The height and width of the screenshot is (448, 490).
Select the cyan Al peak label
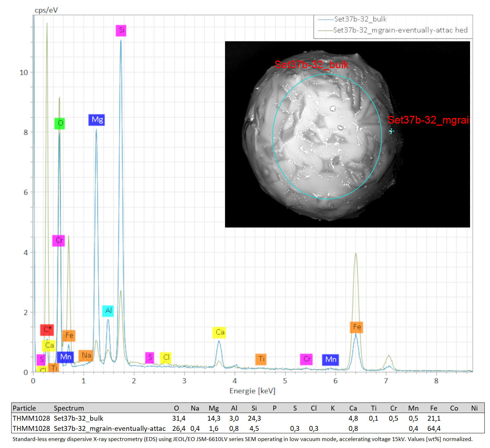click(x=108, y=311)
